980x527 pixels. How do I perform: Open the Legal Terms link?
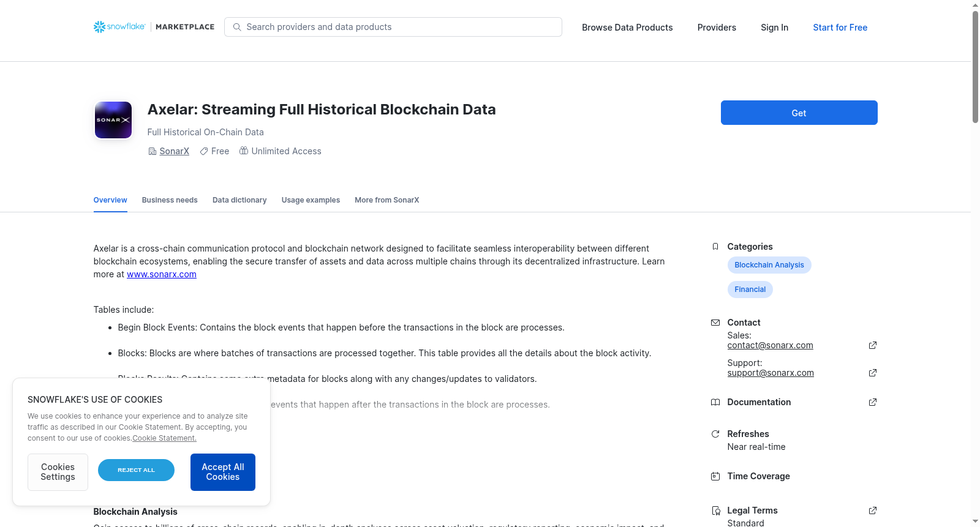(x=752, y=510)
